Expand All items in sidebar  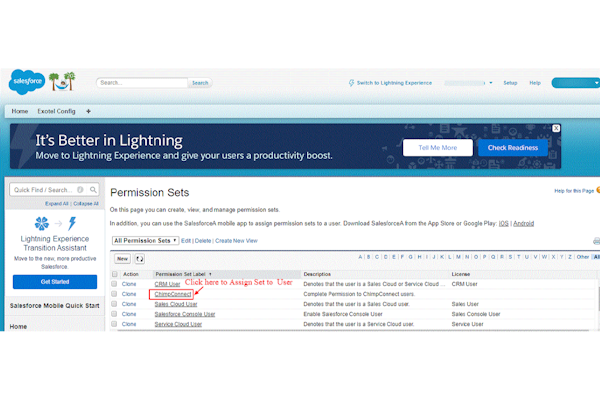point(57,203)
